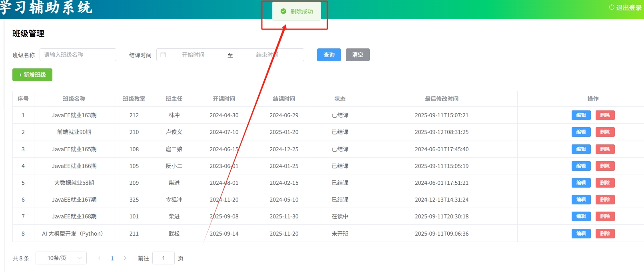Delete the JavaEE就业167期 class
This screenshot has width=644, height=272.
tap(605, 200)
